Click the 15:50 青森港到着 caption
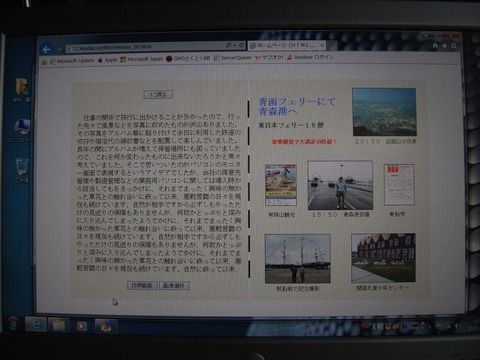 pyautogui.click(x=340, y=214)
